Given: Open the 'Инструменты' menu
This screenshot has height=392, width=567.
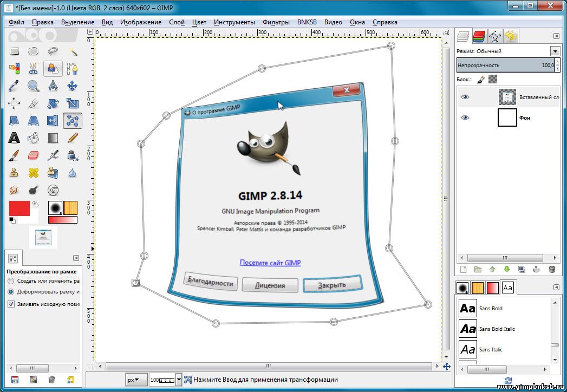Looking at the screenshot, I should [234, 22].
